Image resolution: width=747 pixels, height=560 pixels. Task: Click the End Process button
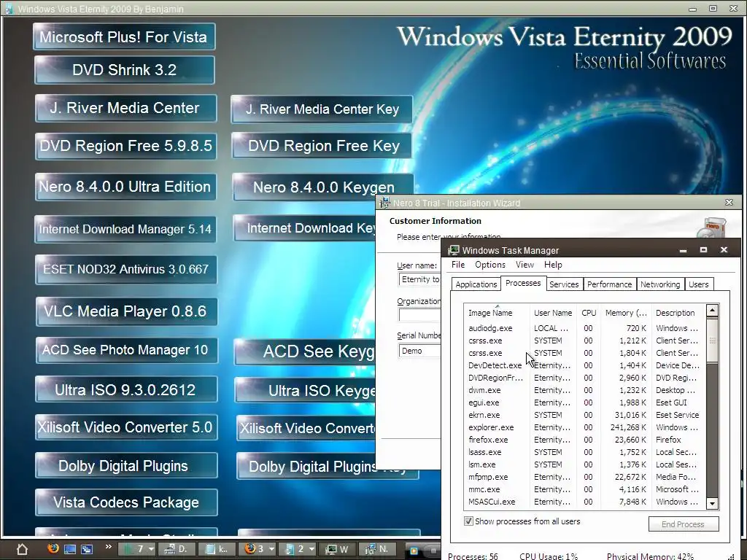(x=683, y=524)
